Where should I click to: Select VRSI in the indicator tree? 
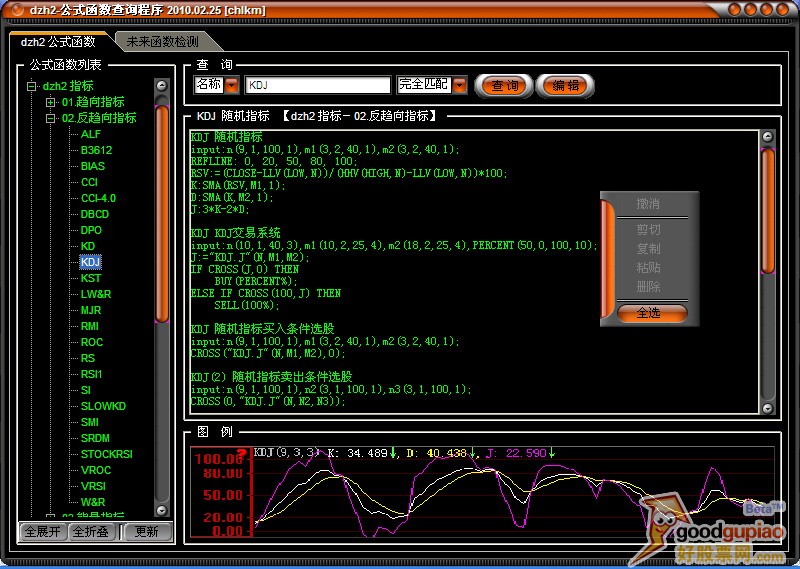pyautogui.click(x=93, y=486)
